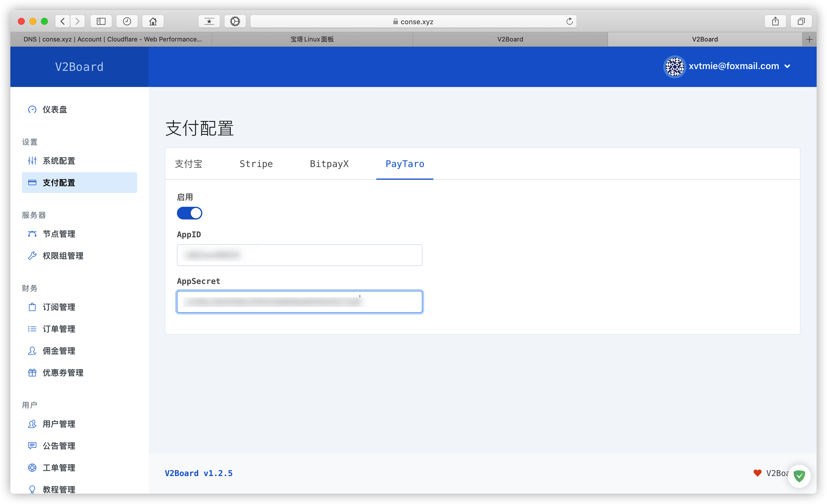
Task: Click the Safari home button
Action: [x=153, y=22]
